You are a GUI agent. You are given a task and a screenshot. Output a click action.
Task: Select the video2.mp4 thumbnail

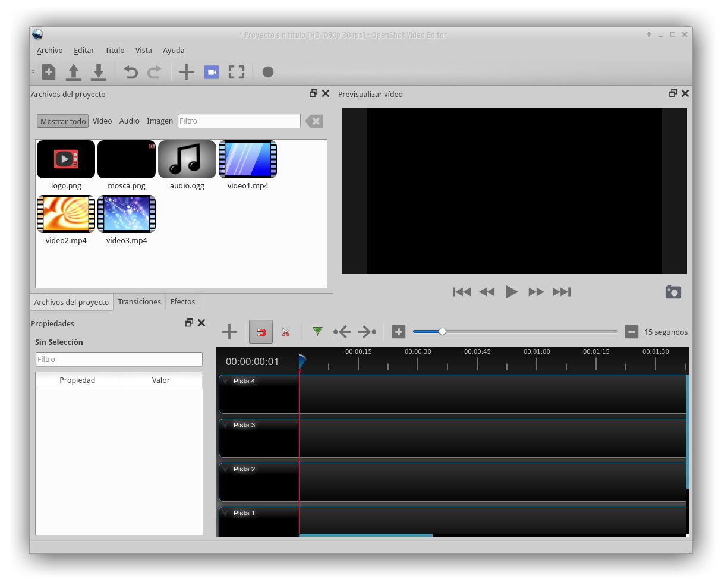click(66, 214)
